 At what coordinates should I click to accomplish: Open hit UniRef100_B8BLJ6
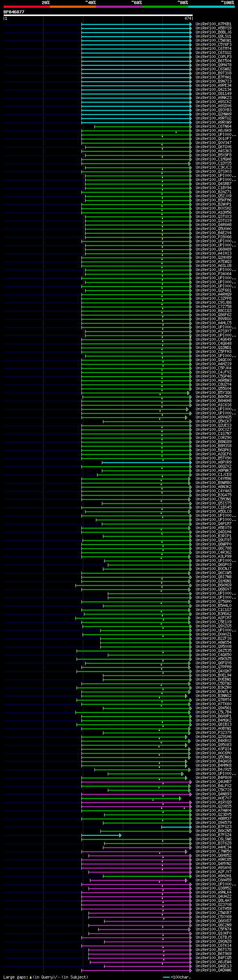coord(213,32)
